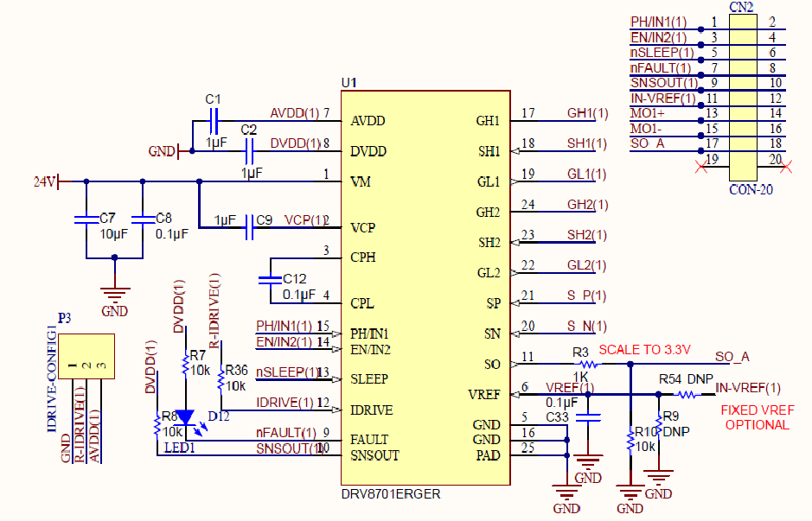Click capacitor C7 symbol
Viewport: 812px width, 521px height.
pyautogui.click(x=86, y=219)
